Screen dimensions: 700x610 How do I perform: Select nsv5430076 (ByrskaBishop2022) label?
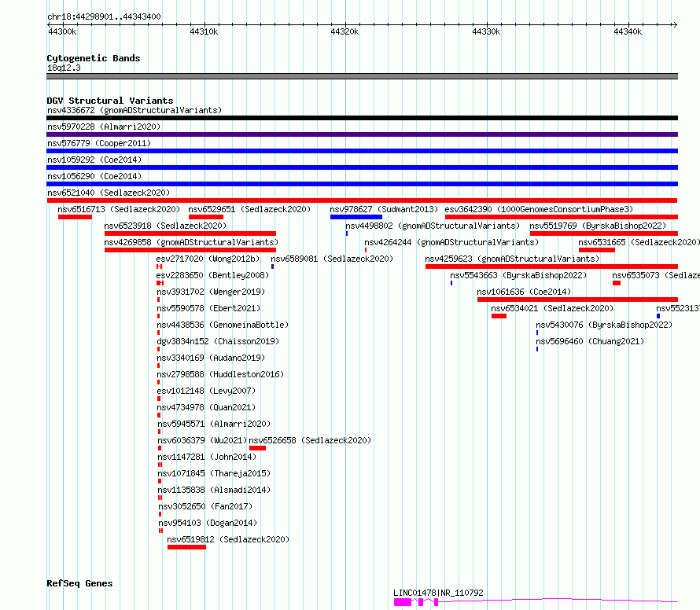pos(604,325)
